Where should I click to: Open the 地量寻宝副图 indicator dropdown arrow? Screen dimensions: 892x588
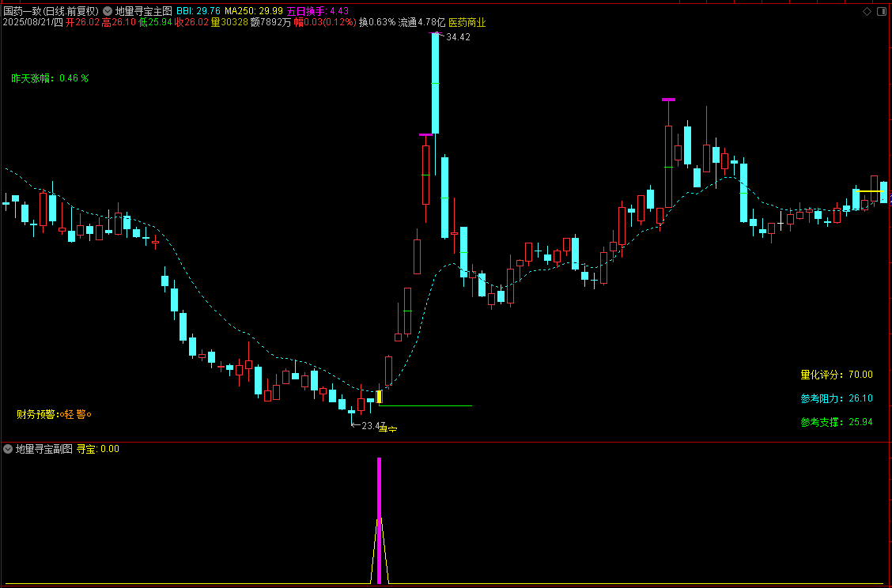tap(8, 449)
